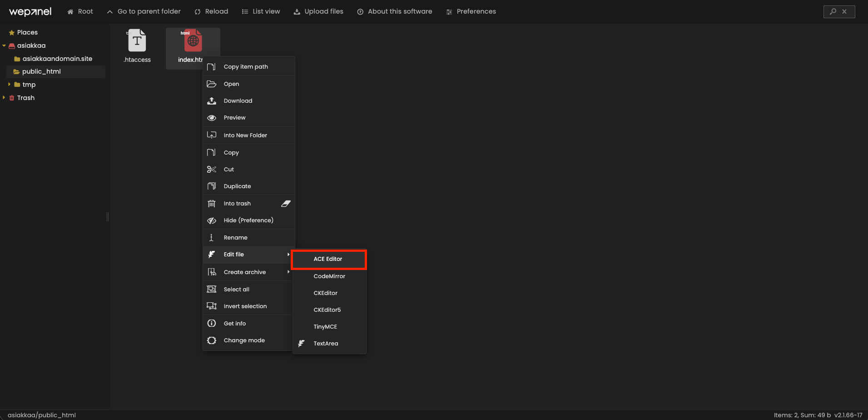Select Copy in the context menu
868x420 pixels.
[x=248, y=153]
